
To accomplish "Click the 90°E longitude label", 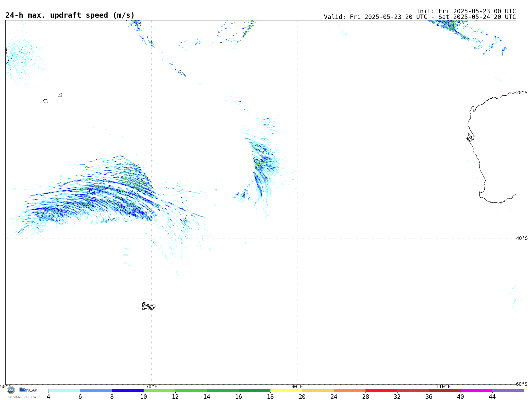I will coord(297,386).
